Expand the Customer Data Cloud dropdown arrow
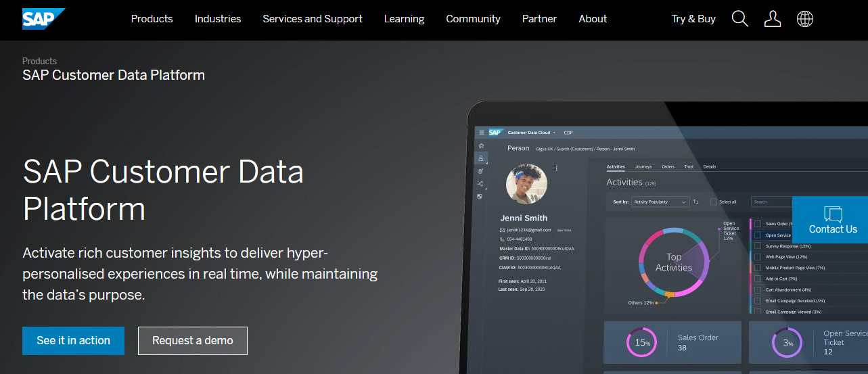Screen dimensions: 868x374 point(554,133)
